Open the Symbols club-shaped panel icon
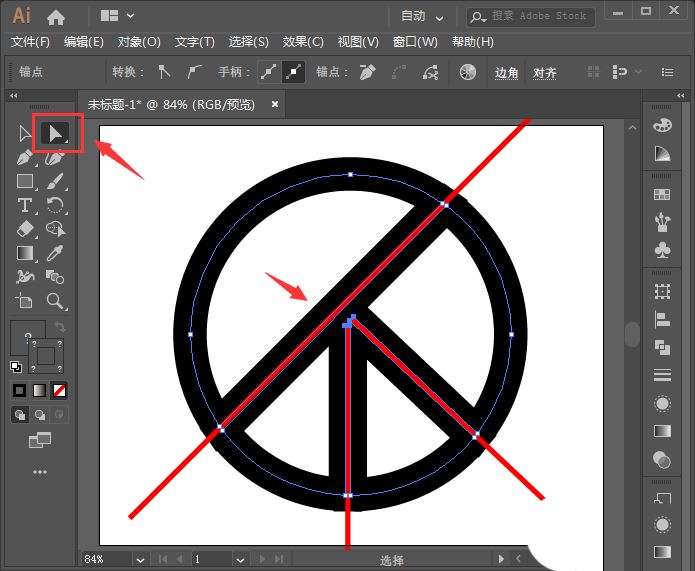Image resolution: width=695 pixels, height=571 pixels. coord(661,248)
